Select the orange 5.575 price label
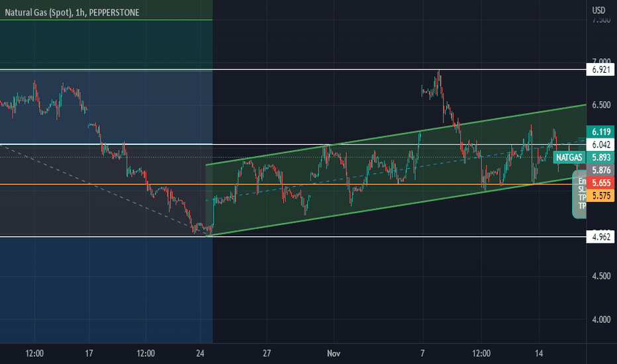This screenshot has width=617, height=364. coord(600,196)
